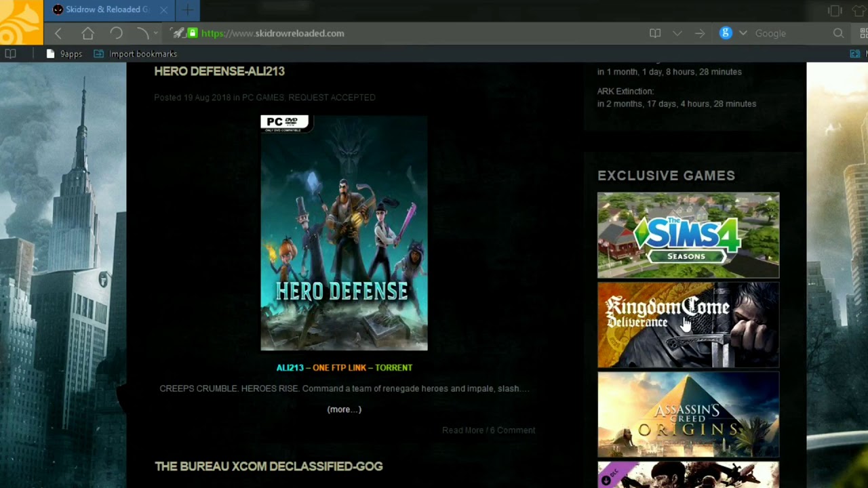Viewport: 868px width, 488px height.
Task: Click Assassin's Creed Origins banner
Action: tap(688, 415)
